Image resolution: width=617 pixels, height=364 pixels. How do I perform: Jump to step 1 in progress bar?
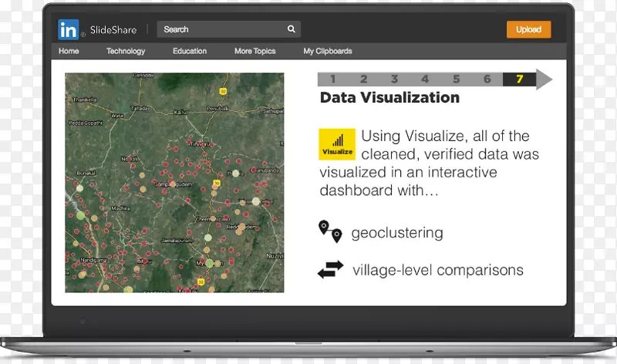332,79
